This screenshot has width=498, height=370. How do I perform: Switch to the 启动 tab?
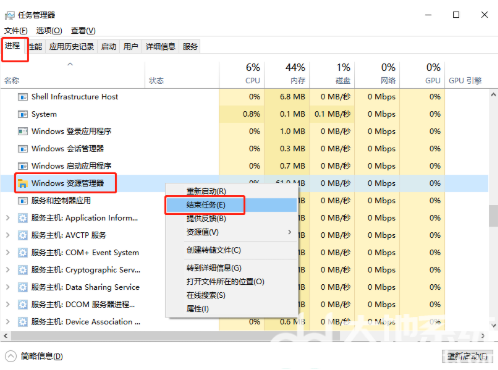[109, 47]
